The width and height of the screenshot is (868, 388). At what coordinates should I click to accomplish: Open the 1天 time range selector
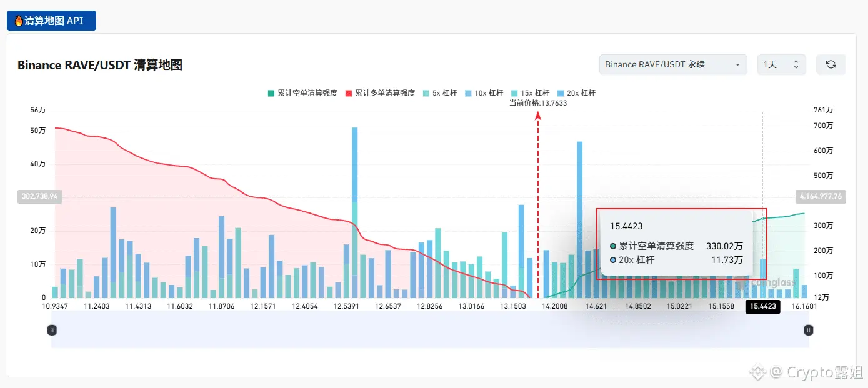point(781,64)
